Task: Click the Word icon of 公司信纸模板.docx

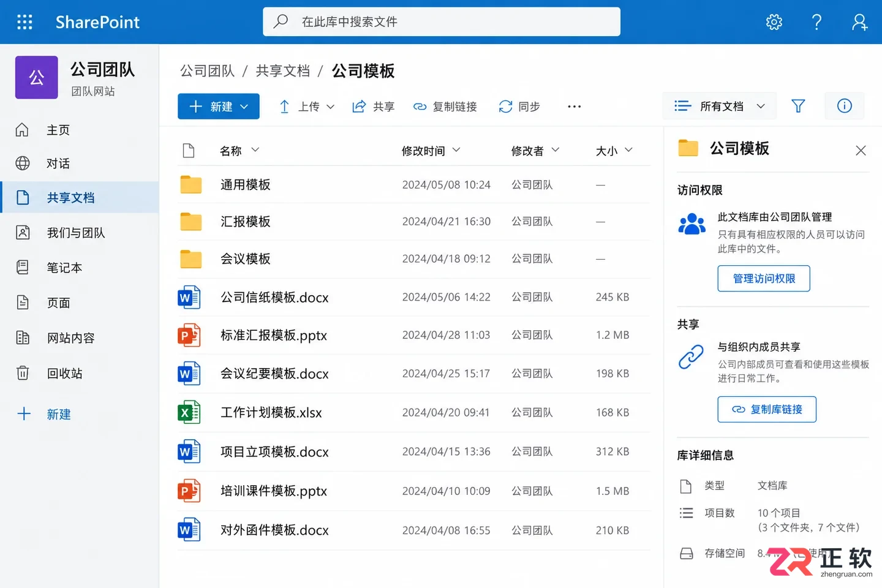Action: click(189, 297)
